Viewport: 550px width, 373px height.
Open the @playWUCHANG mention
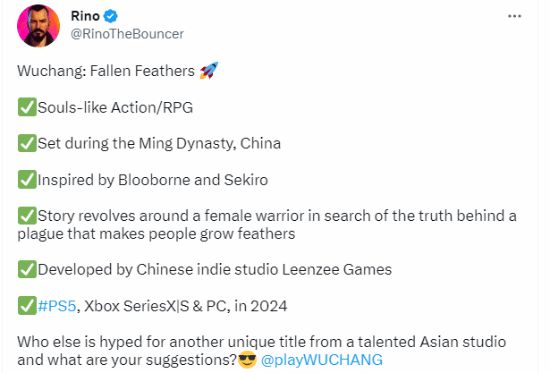tap(322, 360)
